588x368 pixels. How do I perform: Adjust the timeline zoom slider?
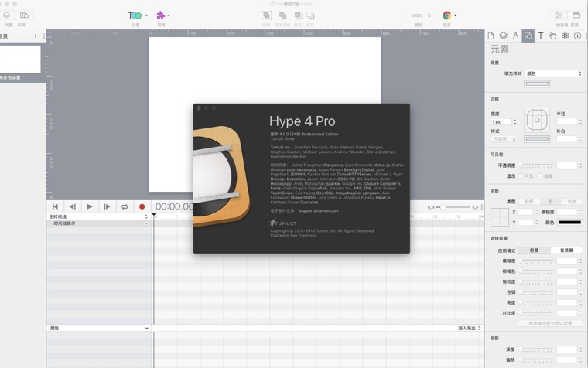(443, 207)
